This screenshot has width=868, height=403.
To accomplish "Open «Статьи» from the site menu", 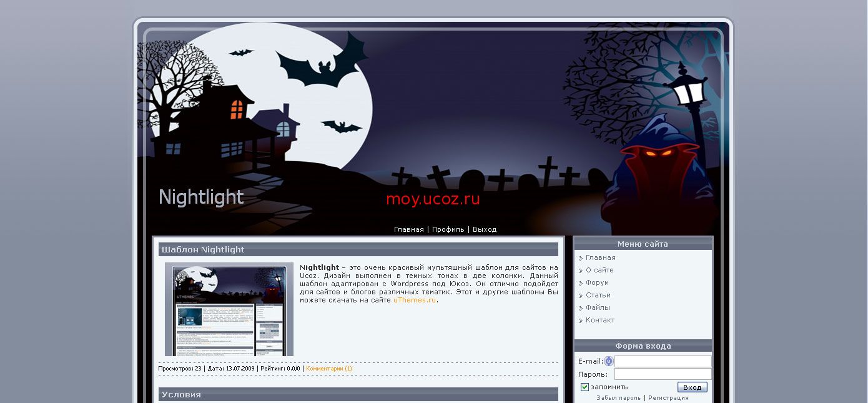I will tap(598, 295).
